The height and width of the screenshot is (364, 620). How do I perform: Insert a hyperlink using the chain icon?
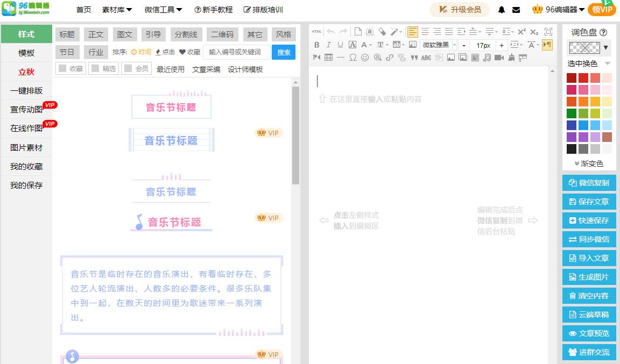[x=390, y=57]
